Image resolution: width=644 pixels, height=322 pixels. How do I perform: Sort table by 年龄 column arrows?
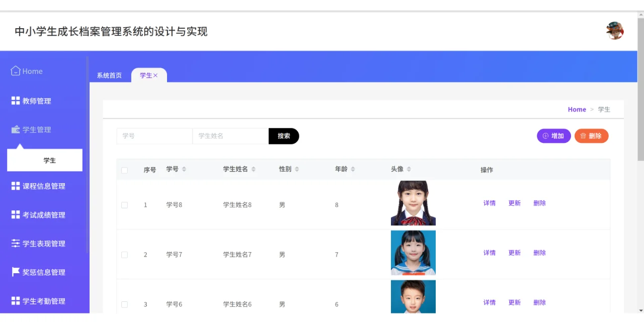point(353,169)
